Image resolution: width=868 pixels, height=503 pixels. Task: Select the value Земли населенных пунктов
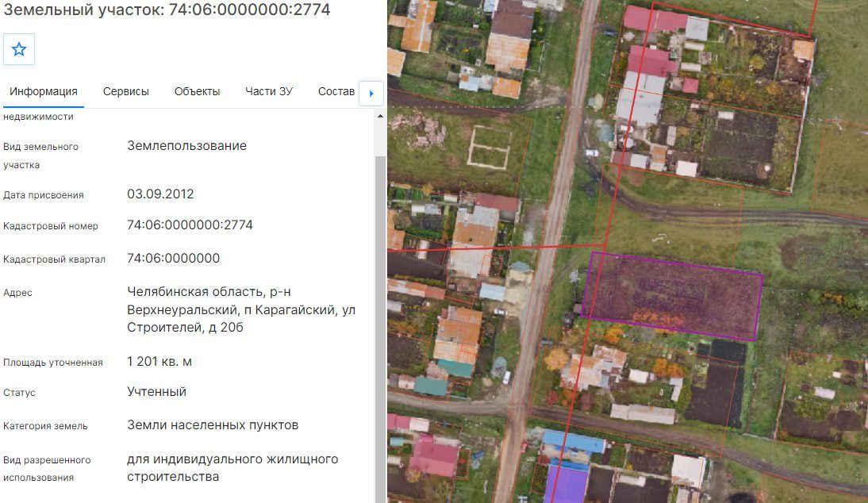point(213,425)
